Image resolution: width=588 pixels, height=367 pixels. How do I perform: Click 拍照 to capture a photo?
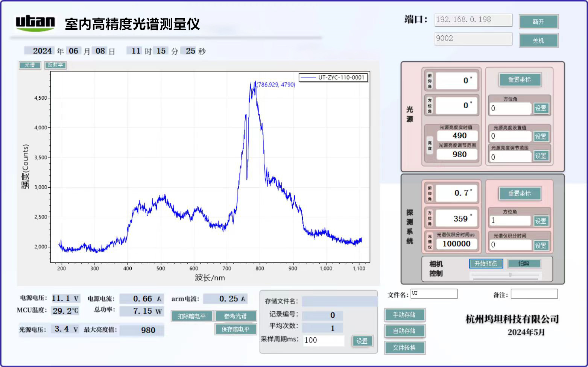524,264
